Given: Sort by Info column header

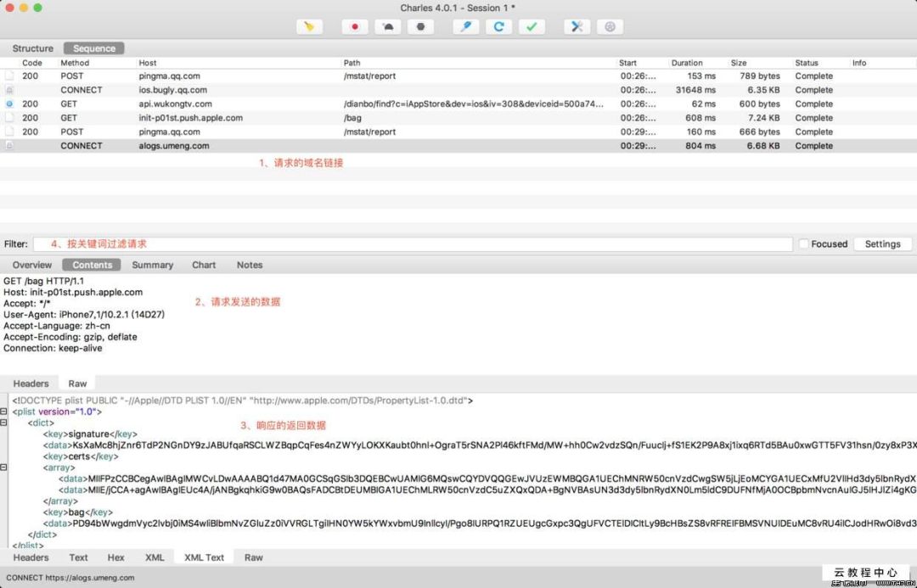Looking at the screenshot, I should 859,63.
